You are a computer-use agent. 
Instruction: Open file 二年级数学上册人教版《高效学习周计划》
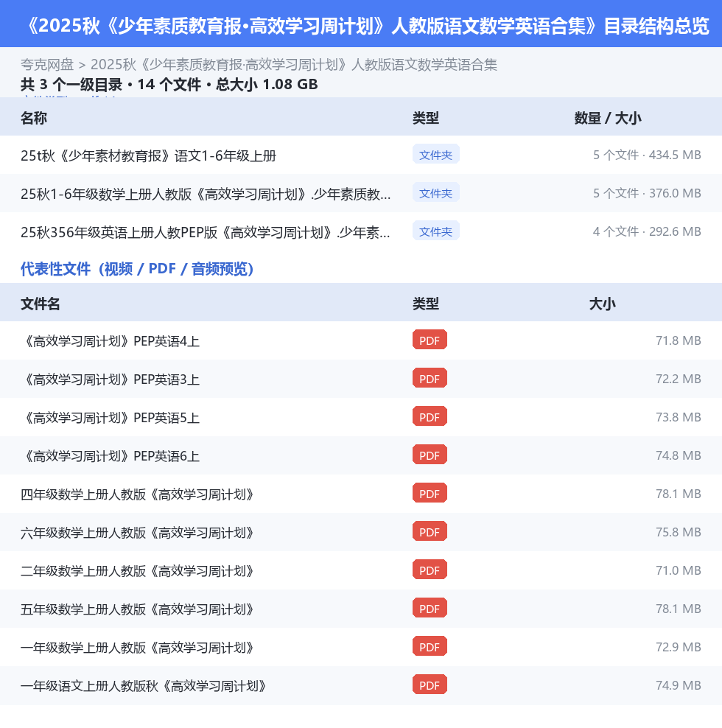click(137, 571)
